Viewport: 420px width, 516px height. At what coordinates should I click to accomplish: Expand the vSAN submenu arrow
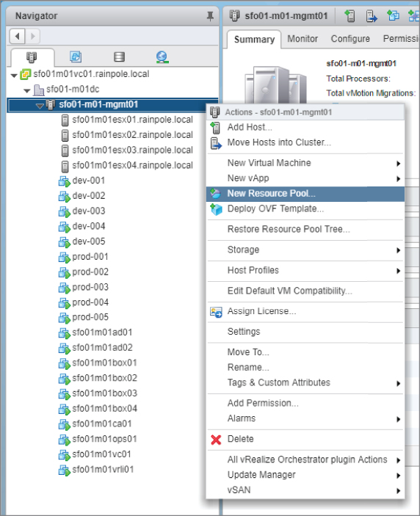coord(398,491)
